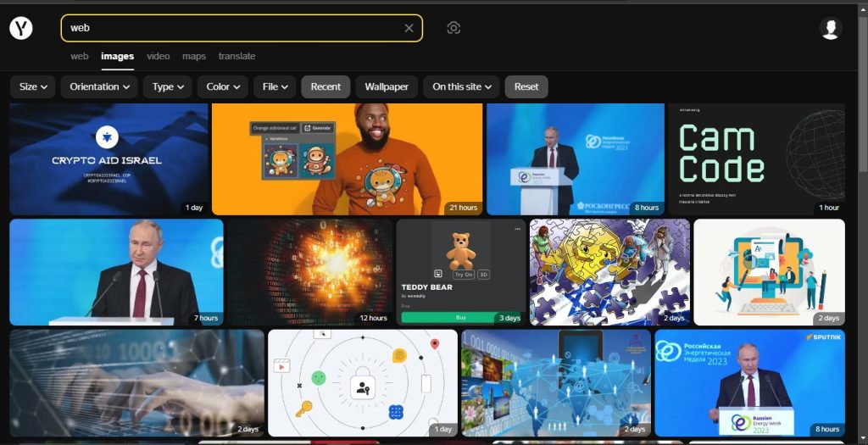Open the Cam Code image
The image size is (868, 445).
[757, 159]
